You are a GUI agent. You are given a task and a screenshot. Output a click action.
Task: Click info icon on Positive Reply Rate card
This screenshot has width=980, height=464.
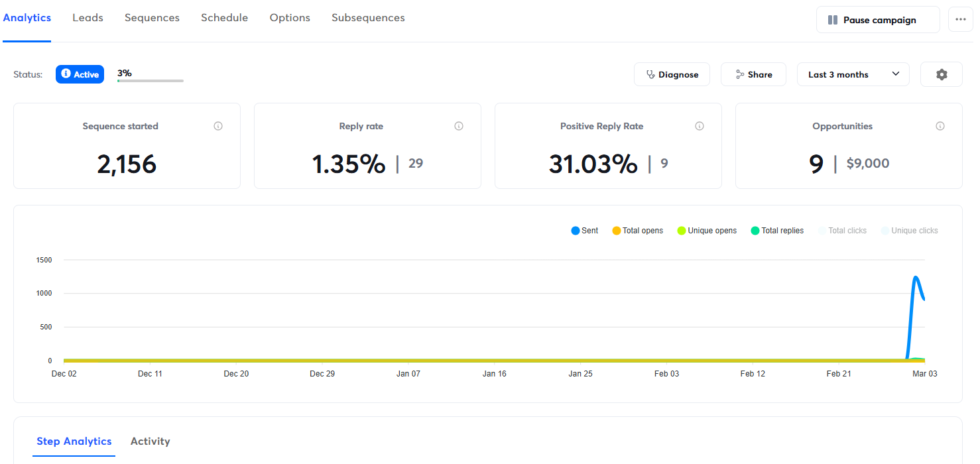coord(700,126)
